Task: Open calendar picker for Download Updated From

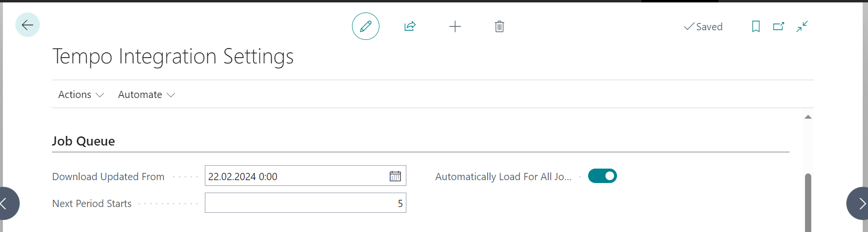Action: click(x=395, y=176)
